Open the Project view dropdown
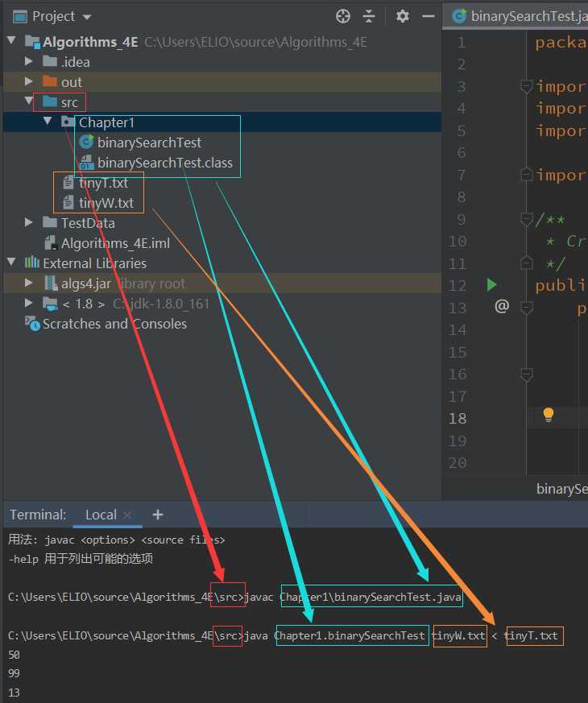Image resolution: width=588 pixels, height=703 pixels. [x=87, y=17]
